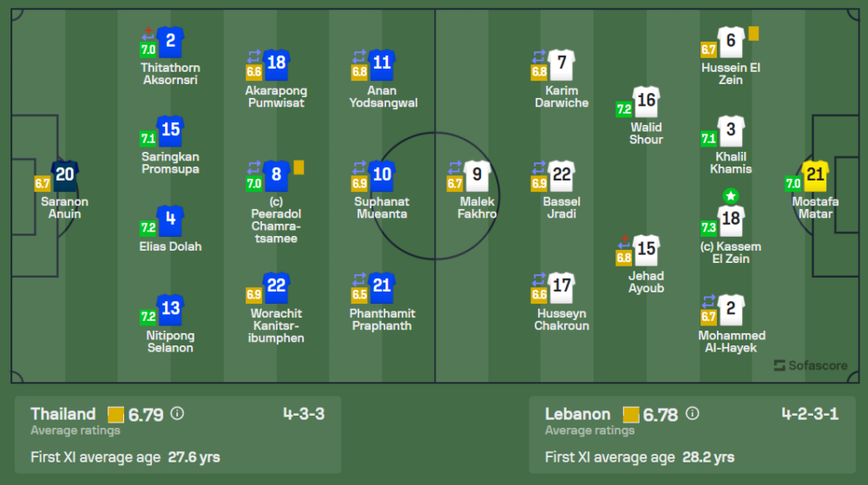This screenshot has width=868, height=485.
Task: Click Thailand's 4-3-3 formation label
Action: [x=303, y=414]
